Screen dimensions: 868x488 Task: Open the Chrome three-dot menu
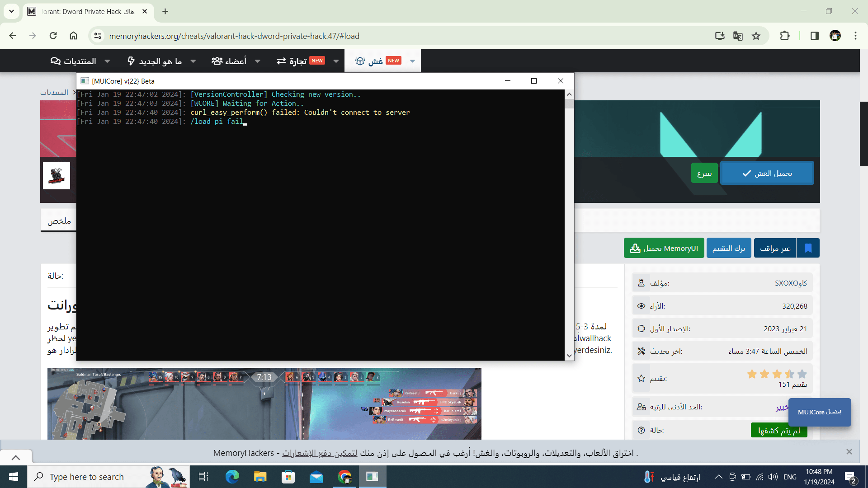[855, 36]
